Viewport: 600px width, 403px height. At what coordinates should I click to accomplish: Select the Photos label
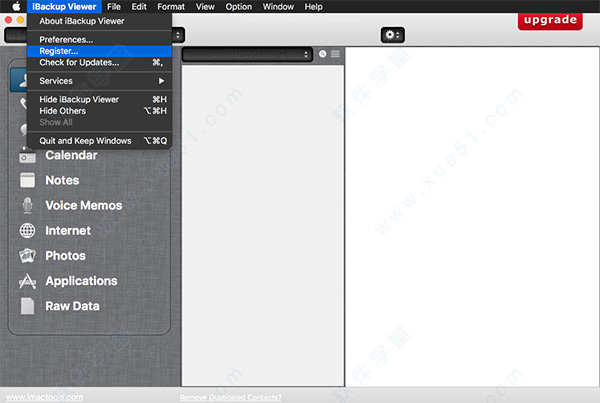pyautogui.click(x=65, y=256)
